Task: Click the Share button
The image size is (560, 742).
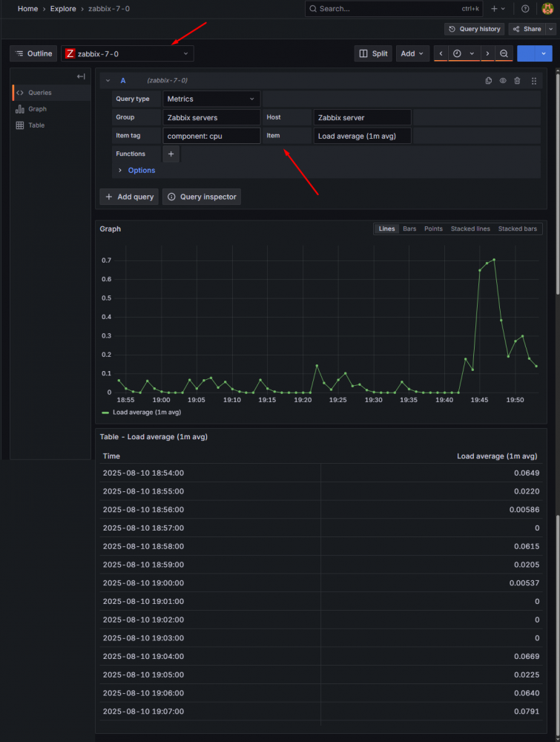Action: pos(527,29)
